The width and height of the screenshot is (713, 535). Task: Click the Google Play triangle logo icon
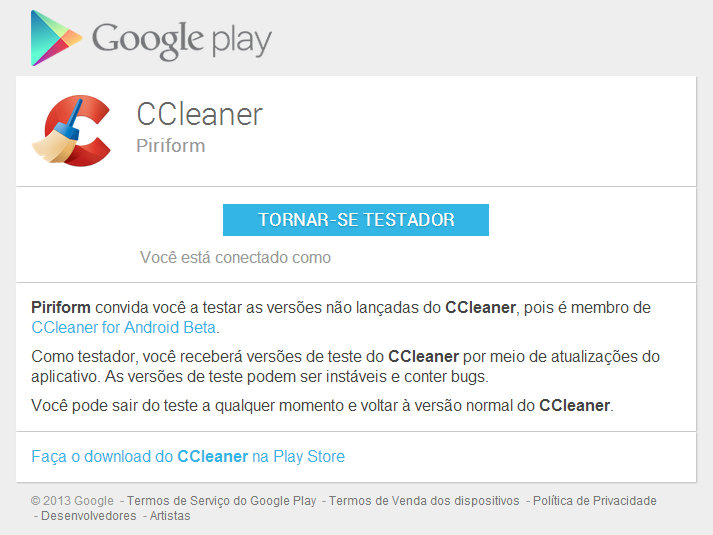(x=56, y=38)
